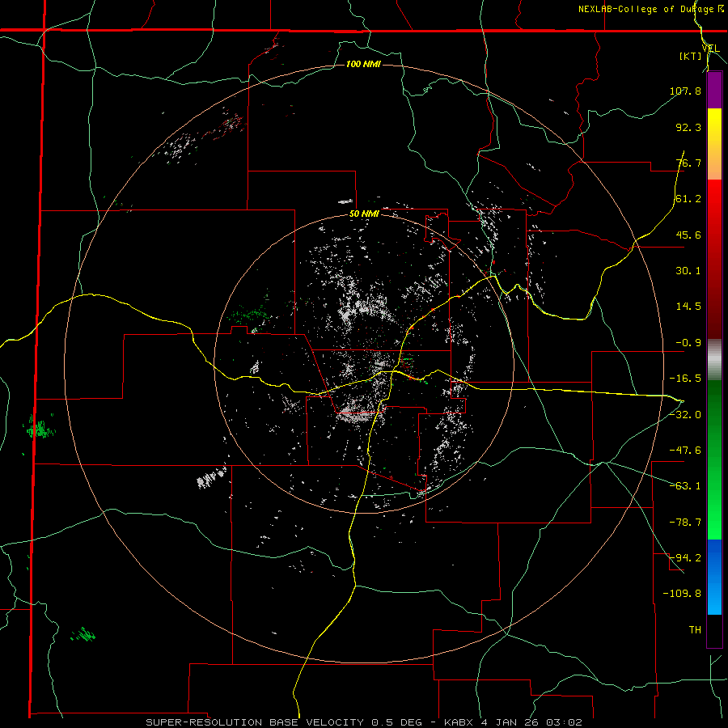
Task: Click the -32.0 velocity scale label
Action: [x=685, y=415]
